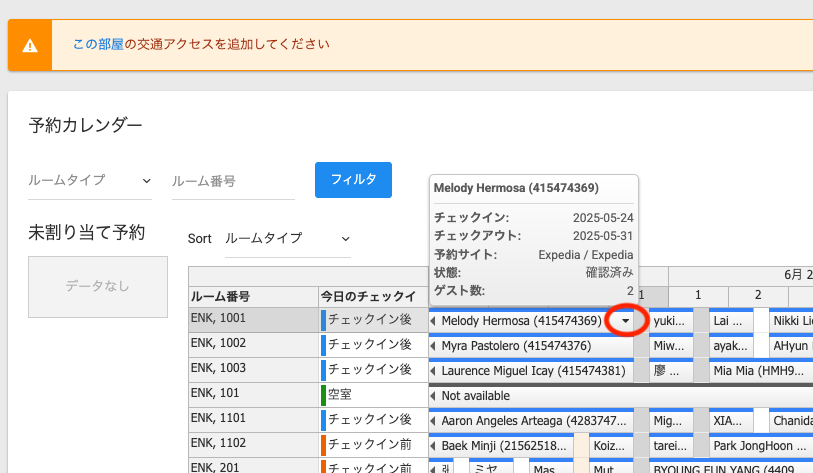Open the Mia Mia booking in ENK, 1003
Viewport: 813px width, 473px height.
[x=757, y=371]
